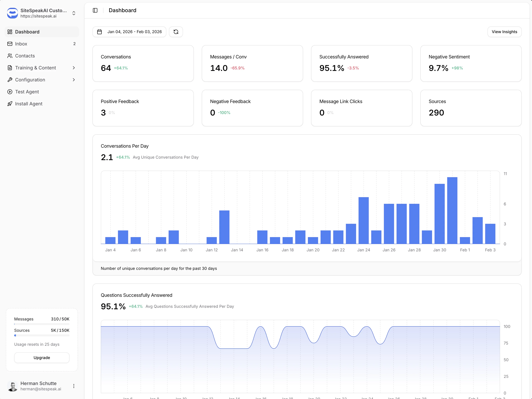Click the calendar icon in the date range
The height and width of the screenshot is (399, 532).
pos(99,32)
